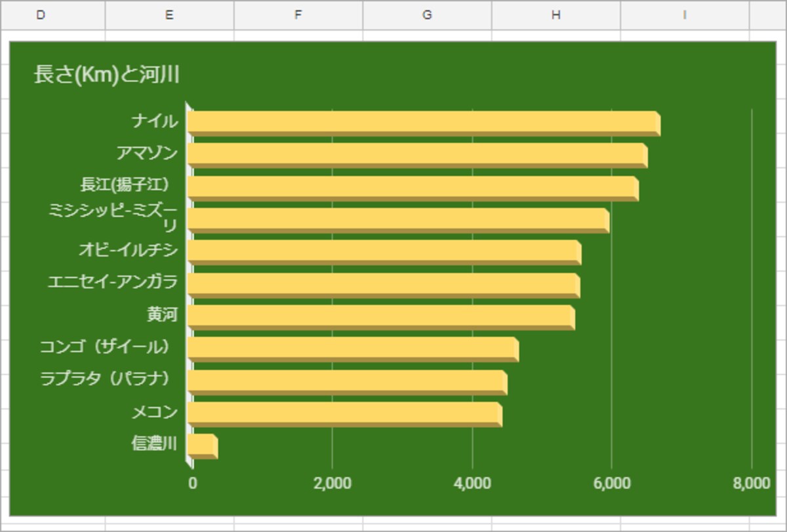This screenshot has width=787, height=532.
Task: Click axis label メコン
Action: coord(154,411)
